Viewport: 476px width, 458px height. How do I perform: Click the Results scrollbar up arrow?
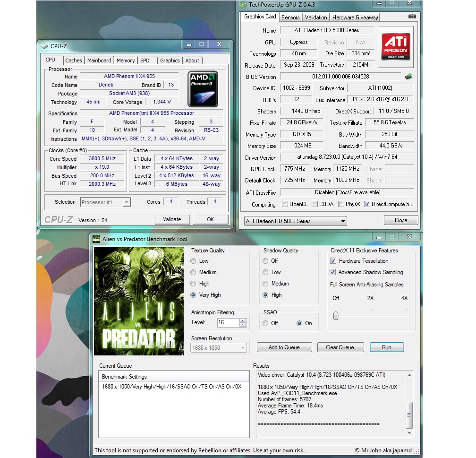click(409, 375)
